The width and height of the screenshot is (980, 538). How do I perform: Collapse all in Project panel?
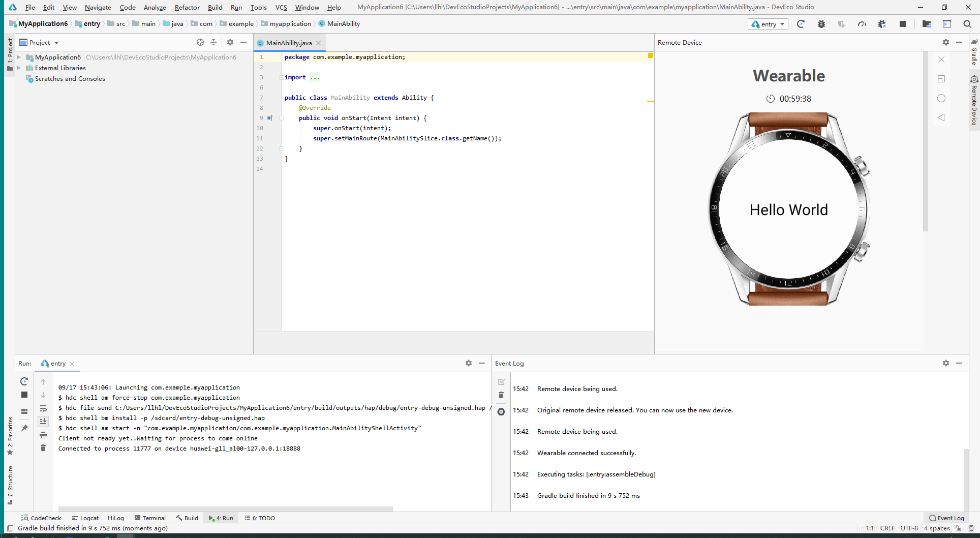(x=213, y=42)
